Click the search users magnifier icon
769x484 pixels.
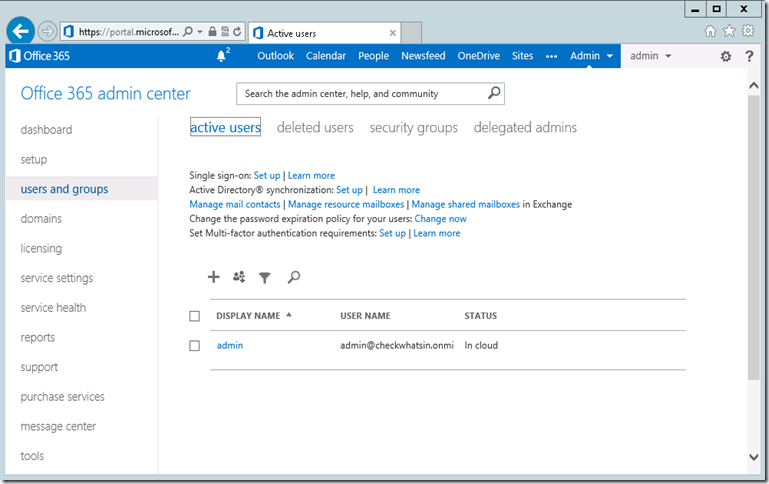tap(294, 278)
